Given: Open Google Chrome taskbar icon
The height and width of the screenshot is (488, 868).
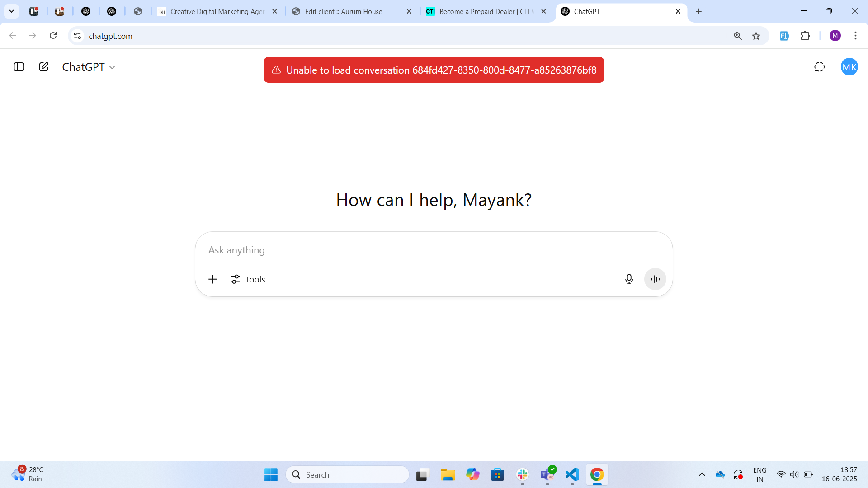Looking at the screenshot, I should coord(597,475).
